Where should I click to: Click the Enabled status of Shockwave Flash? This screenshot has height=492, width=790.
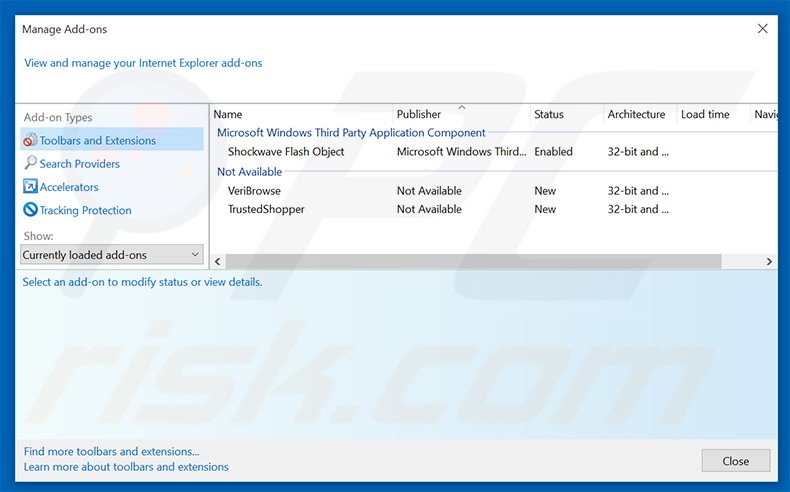point(553,152)
